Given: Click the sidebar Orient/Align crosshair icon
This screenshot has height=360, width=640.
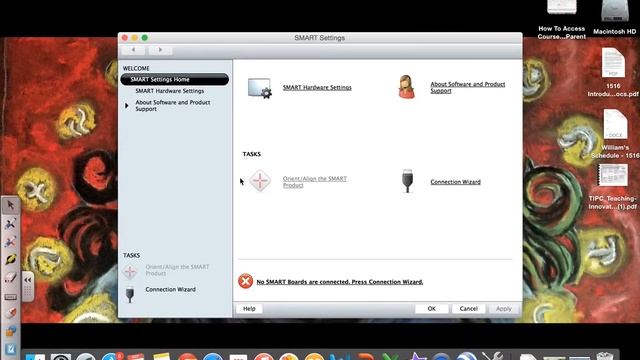Looking at the screenshot, I should click(130, 271).
